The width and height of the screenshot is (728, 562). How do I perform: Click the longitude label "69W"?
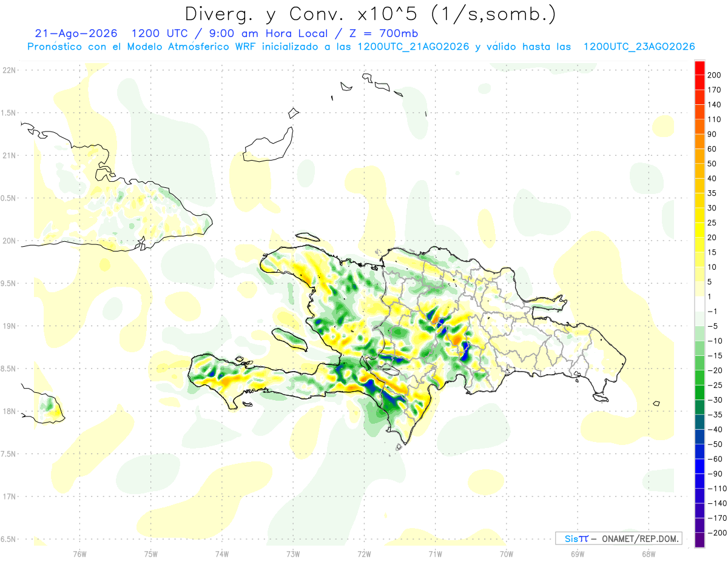click(578, 554)
